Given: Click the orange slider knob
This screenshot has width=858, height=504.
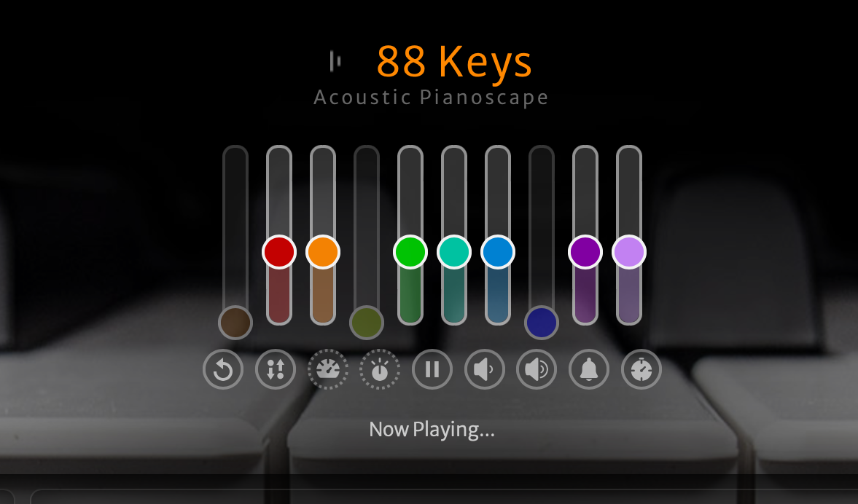Looking at the screenshot, I should pos(323,252).
